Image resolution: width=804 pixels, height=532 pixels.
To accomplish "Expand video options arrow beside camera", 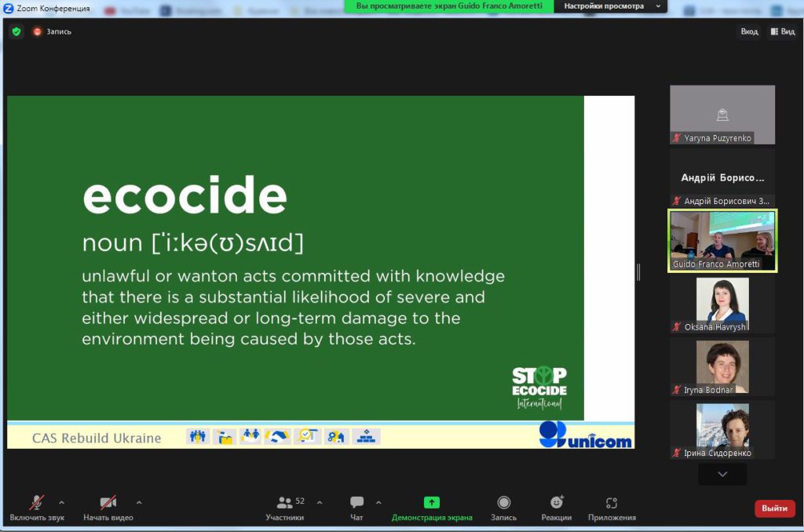I will coord(139,502).
